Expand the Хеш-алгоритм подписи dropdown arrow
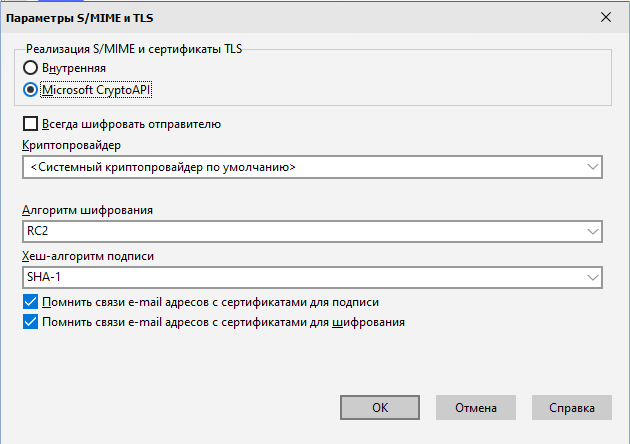The height and width of the screenshot is (444, 630). (x=593, y=276)
